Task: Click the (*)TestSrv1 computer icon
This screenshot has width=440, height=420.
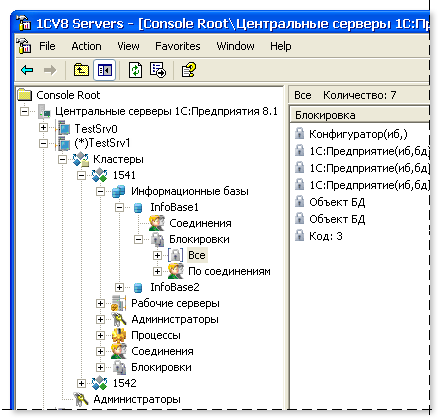Action: [x=63, y=144]
